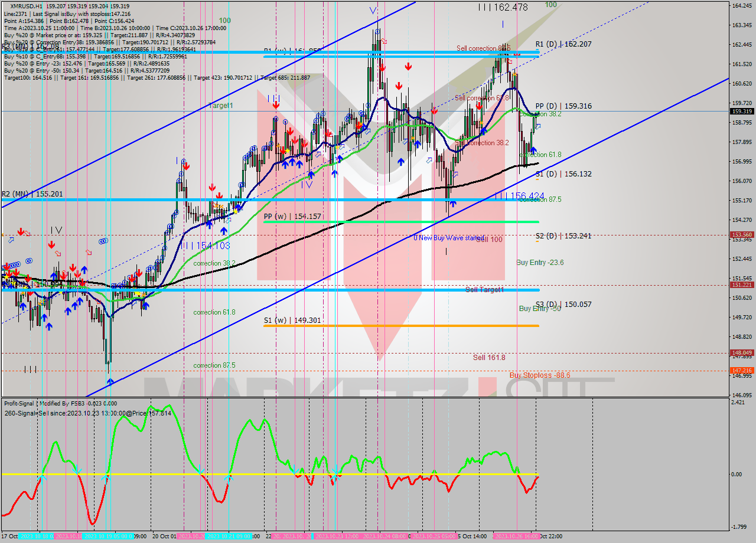
Task: Click the Buy Stoploss -88.6 label
Action: (x=539, y=375)
